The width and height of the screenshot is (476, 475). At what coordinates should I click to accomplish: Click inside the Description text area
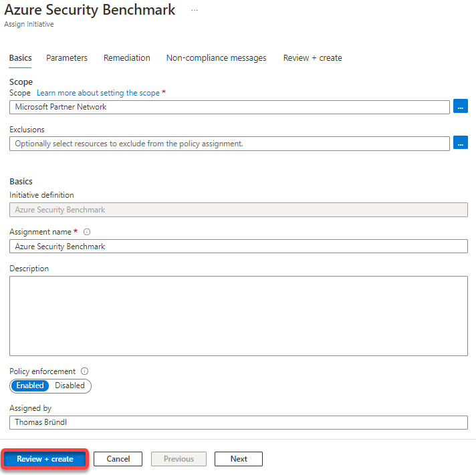(x=239, y=316)
